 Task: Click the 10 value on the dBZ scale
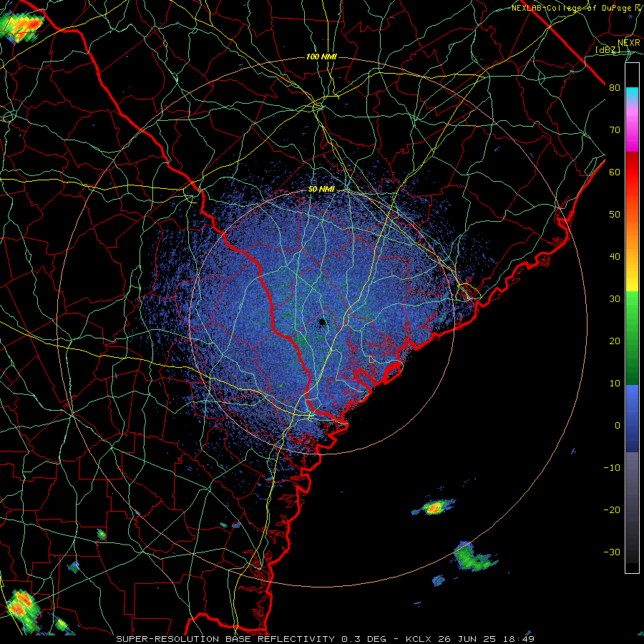615,384
